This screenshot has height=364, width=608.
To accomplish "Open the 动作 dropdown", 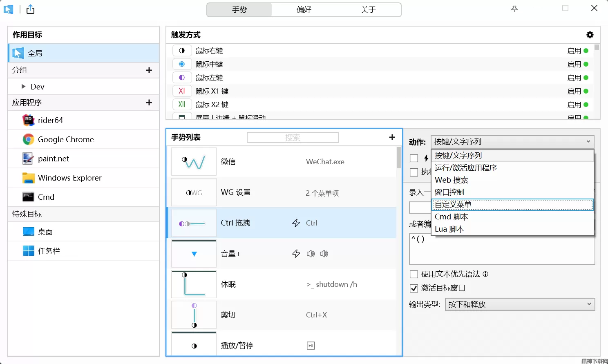I will [512, 142].
